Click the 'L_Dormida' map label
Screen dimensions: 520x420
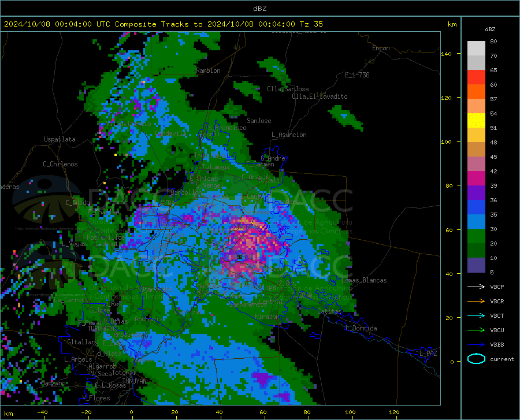tap(361, 328)
